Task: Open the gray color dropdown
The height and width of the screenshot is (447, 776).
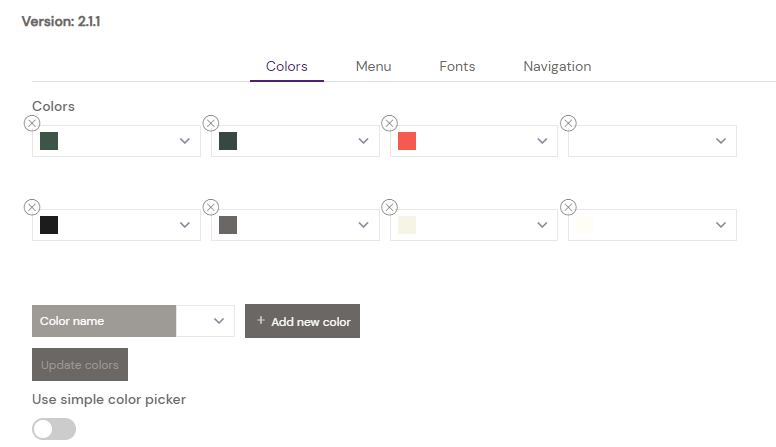Action: tap(363, 225)
